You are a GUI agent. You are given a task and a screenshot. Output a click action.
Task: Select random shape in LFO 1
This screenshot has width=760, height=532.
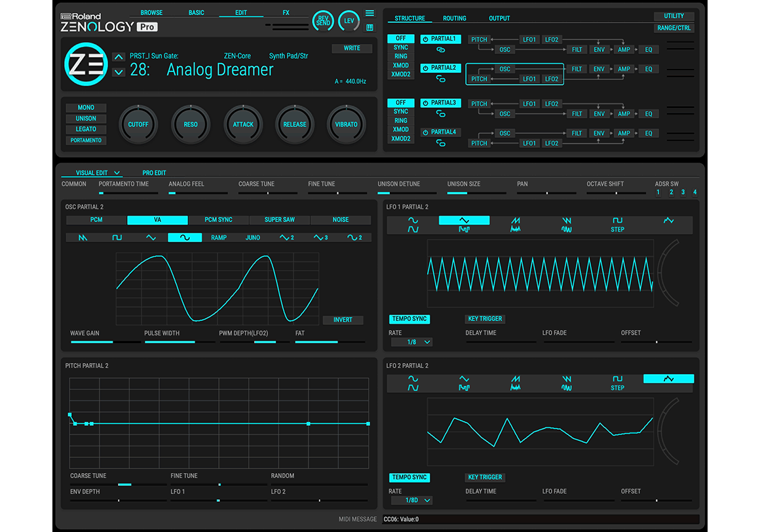click(668, 221)
